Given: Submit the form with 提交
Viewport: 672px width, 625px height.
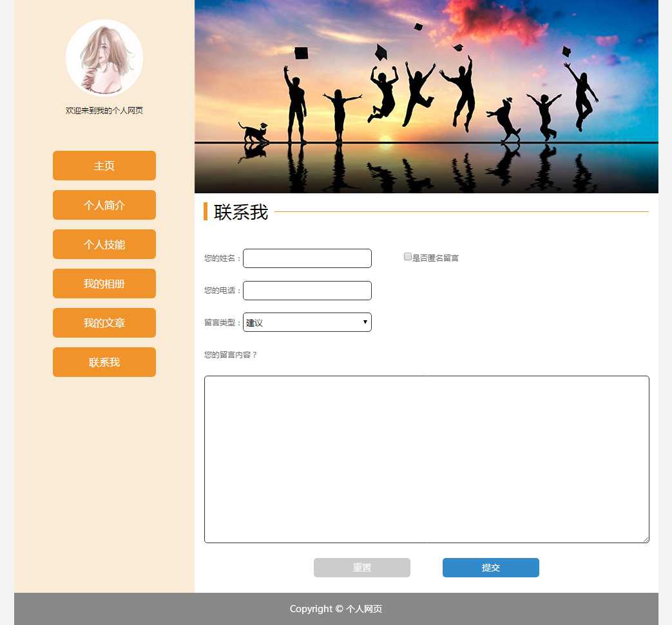Looking at the screenshot, I should 490,568.
